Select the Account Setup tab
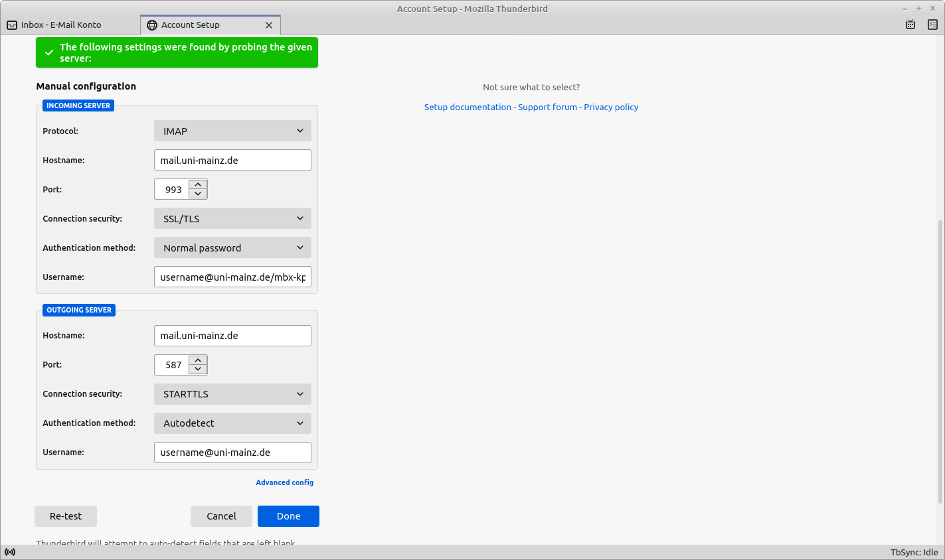Viewport: 945px width, 560px height. (x=211, y=25)
